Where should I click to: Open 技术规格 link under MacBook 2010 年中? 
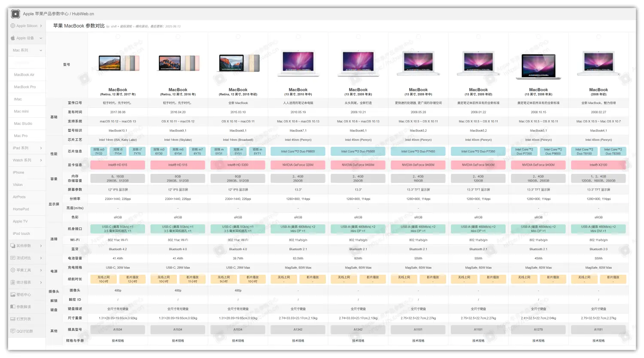pos(298,341)
